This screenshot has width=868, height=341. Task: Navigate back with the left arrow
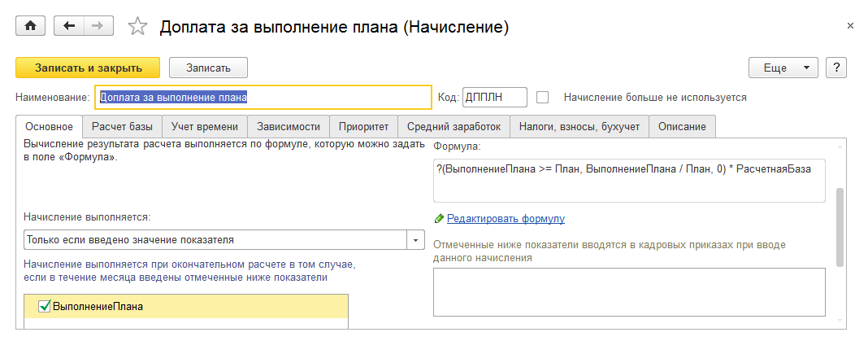tap(68, 26)
